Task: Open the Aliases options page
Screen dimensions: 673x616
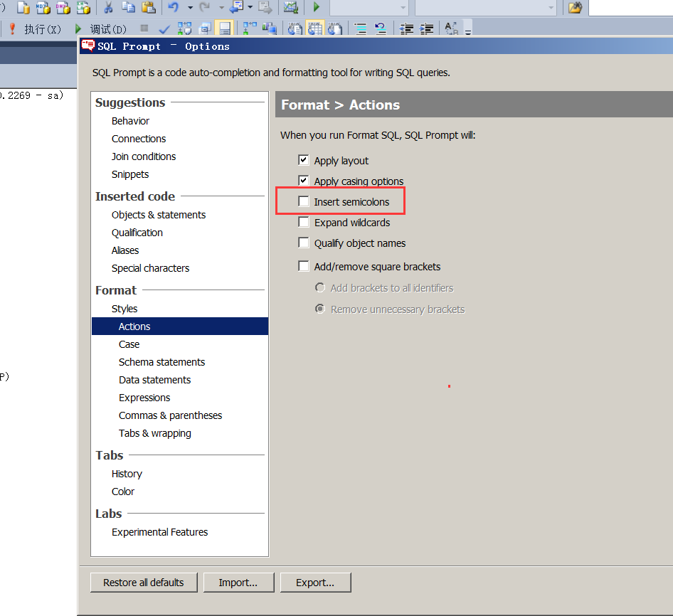Action: pyautogui.click(x=125, y=250)
